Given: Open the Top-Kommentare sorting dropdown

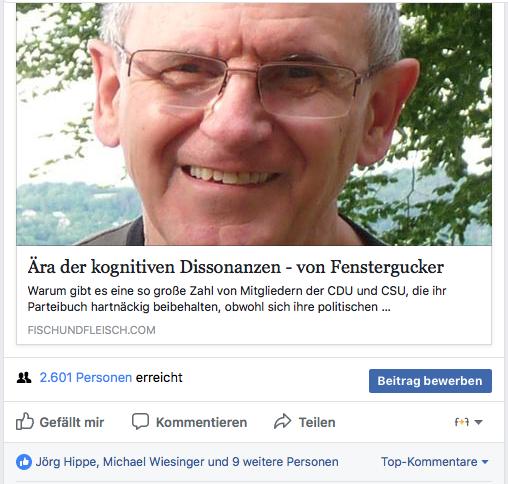Looking at the screenshot, I should 434,462.
